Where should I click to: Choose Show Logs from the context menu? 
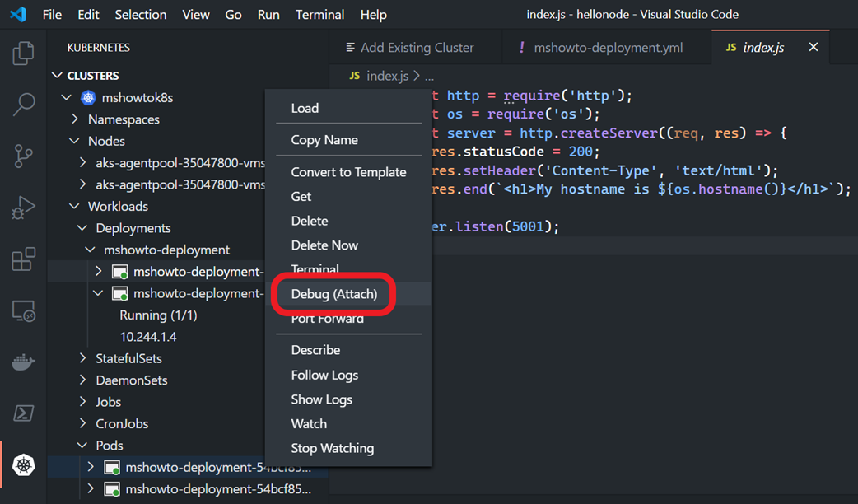coord(348,399)
